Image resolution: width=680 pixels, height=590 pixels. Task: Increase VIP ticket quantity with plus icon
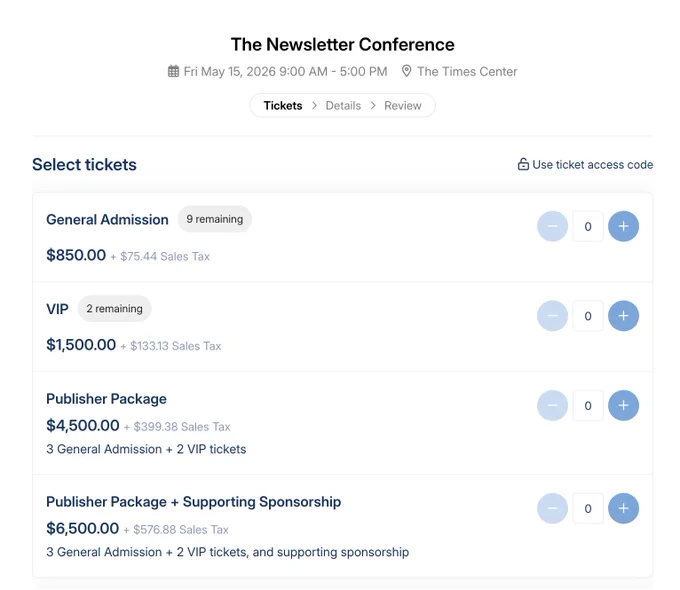623,316
